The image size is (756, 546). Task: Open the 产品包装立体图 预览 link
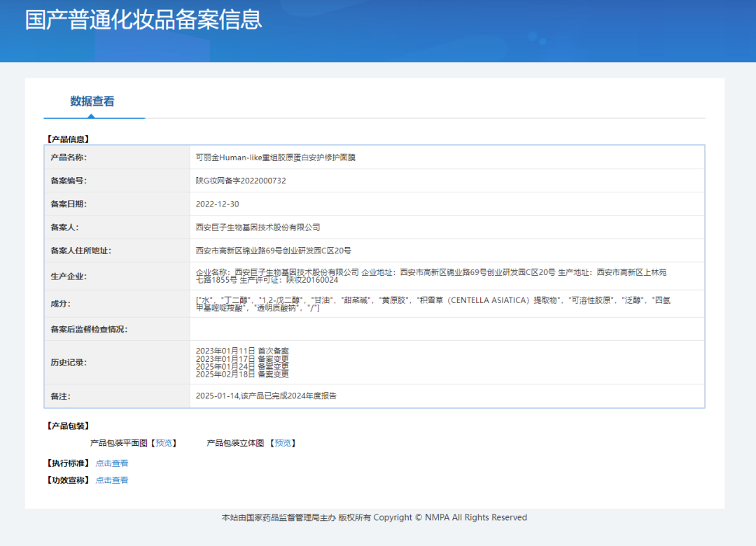click(283, 442)
